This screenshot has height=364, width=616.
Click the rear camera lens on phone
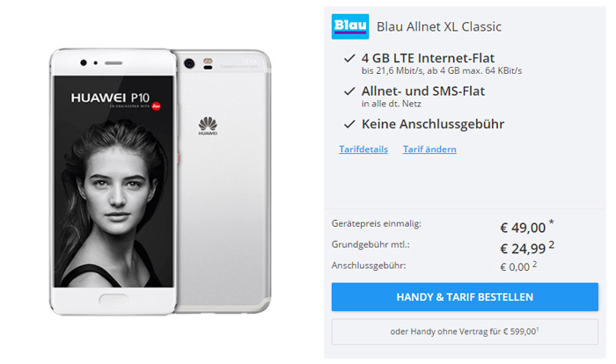[189, 63]
